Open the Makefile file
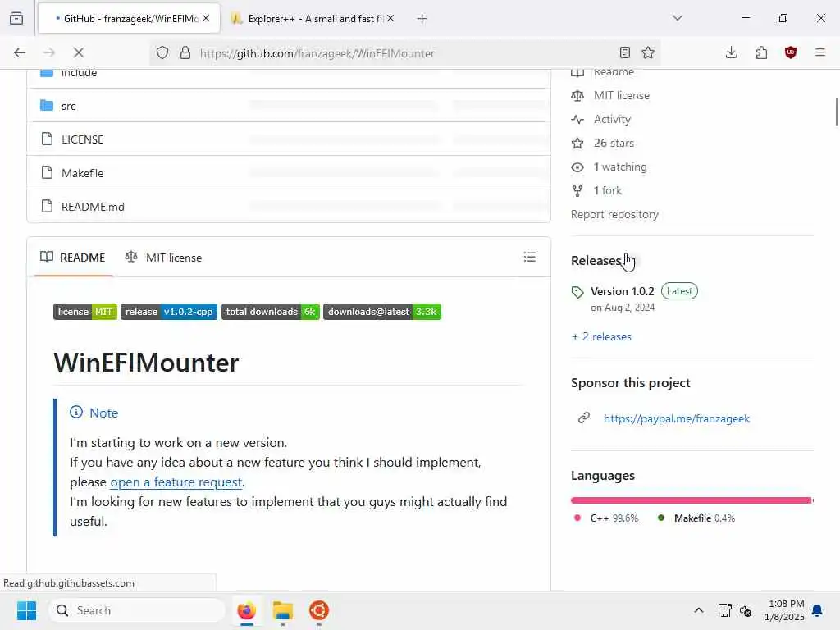840x630 pixels. point(82,174)
